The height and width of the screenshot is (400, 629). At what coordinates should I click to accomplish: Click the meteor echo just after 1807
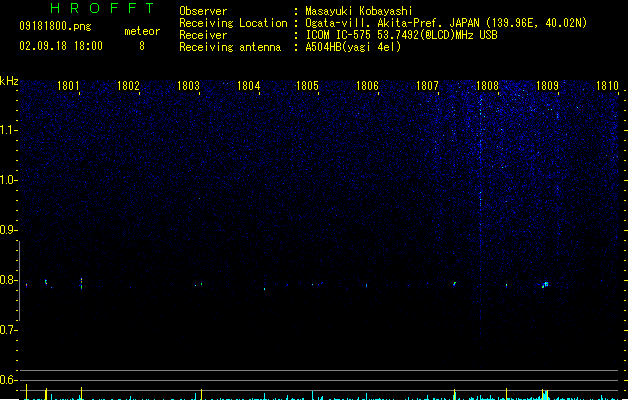point(454,284)
